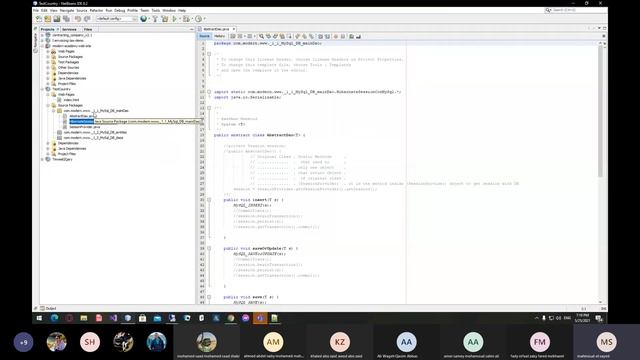Select the SH participant avatar
The width and height of the screenshot is (640, 360).
click(90, 342)
